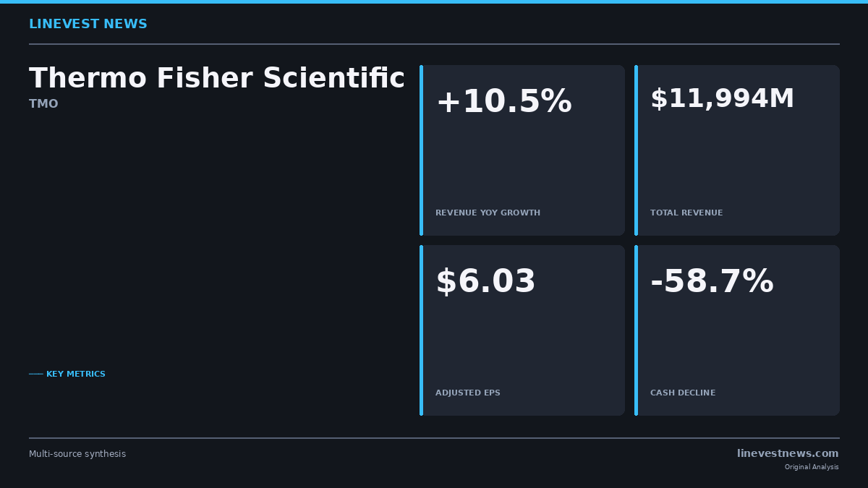868x488 pixels.
Task: Select the CASH DECLINE label
Action: (683, 393)
